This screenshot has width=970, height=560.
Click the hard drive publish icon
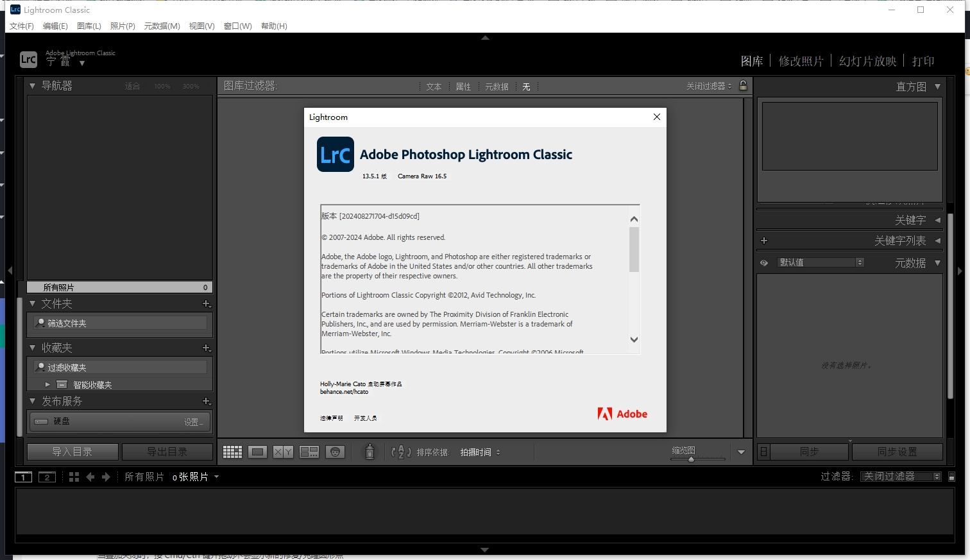click(41, 421)
